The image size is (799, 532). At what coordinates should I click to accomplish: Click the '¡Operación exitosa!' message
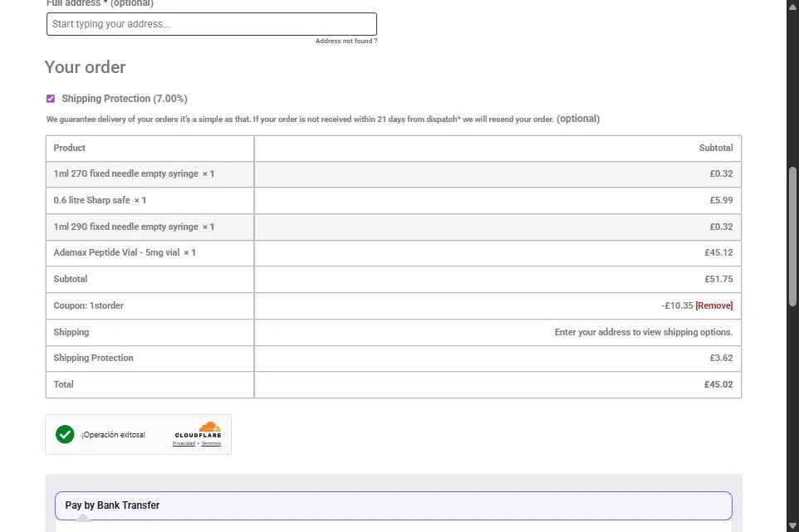click(114, 435)
